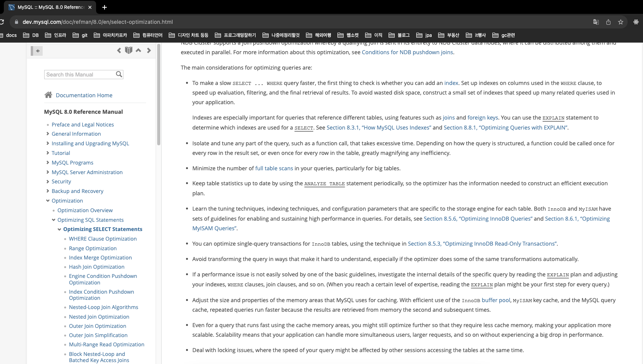Open the 인프라 bookmark folder
The height and width of the screenshot is (364, 643).
[56, 35]
